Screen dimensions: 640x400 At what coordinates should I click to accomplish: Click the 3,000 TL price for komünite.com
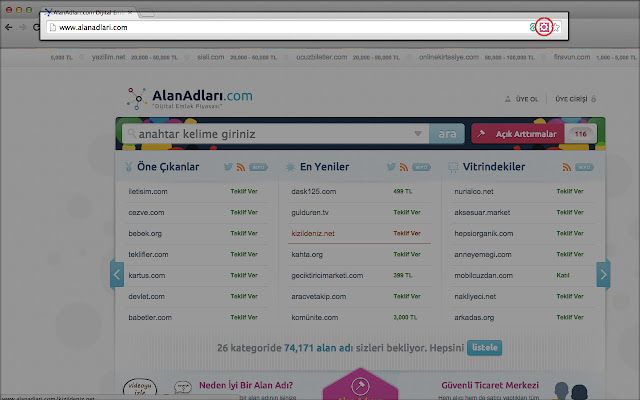[405, 317]
